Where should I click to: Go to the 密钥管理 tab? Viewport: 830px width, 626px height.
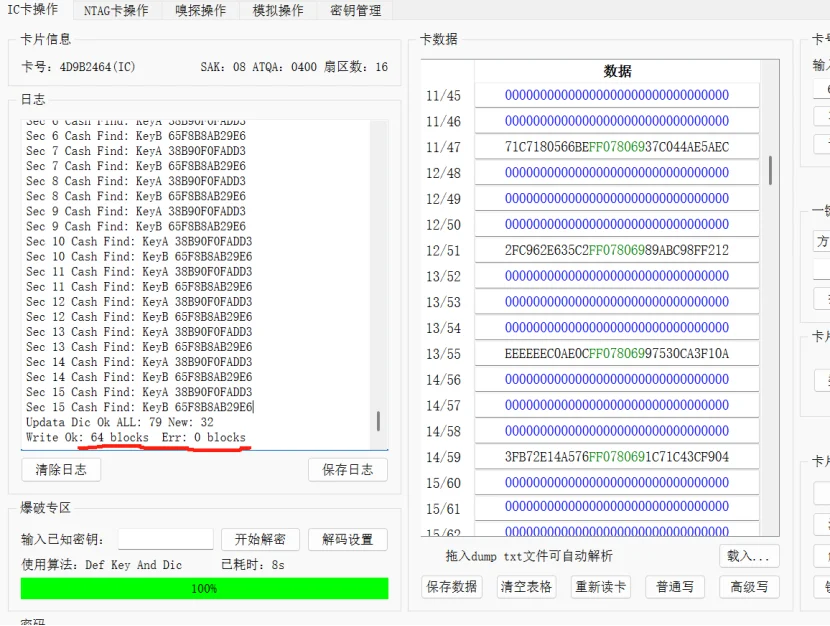point(355,11)
